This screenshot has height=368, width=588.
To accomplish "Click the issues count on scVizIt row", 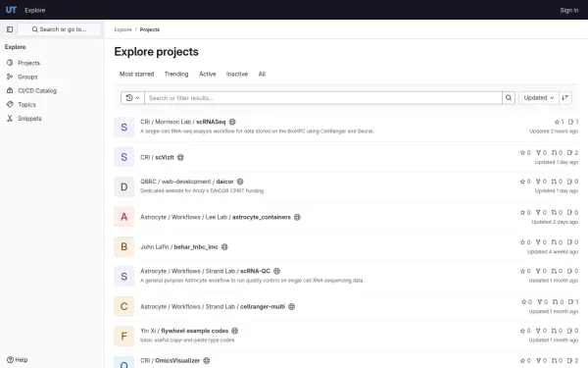I will (x=572, y=152).
